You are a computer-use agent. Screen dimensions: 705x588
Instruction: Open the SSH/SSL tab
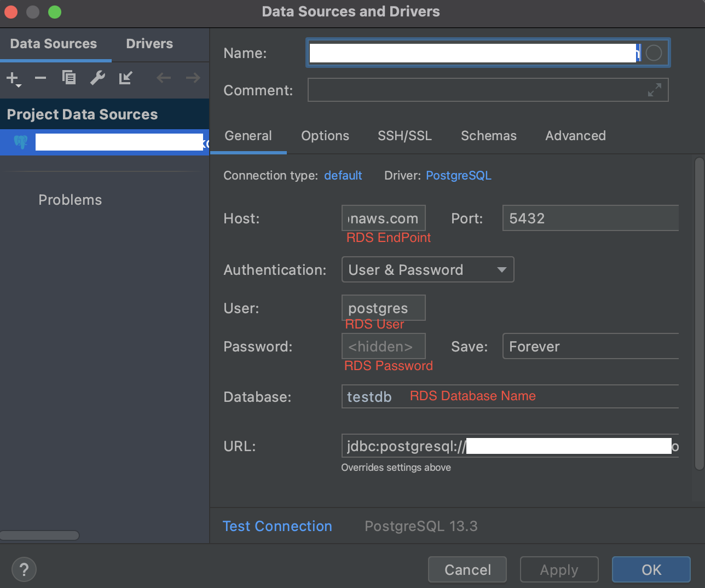[x=405, y=136]
